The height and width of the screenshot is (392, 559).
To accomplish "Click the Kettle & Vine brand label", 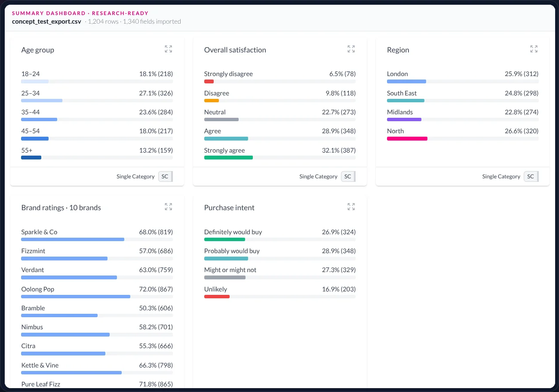I will click(x=40, y=365).
